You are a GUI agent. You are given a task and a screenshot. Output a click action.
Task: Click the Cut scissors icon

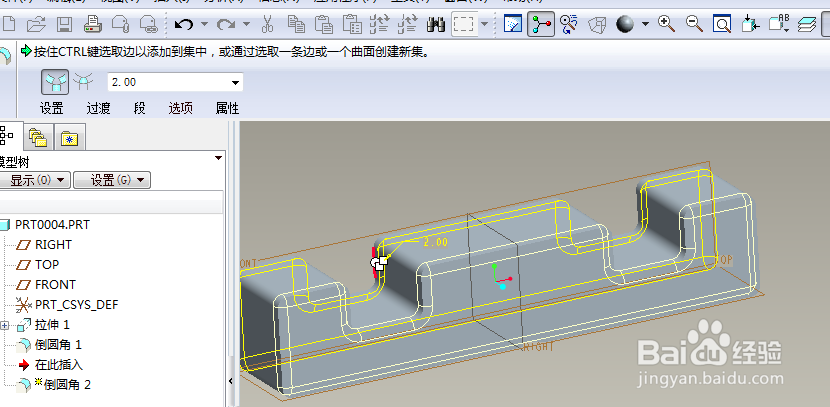point(268,24)
